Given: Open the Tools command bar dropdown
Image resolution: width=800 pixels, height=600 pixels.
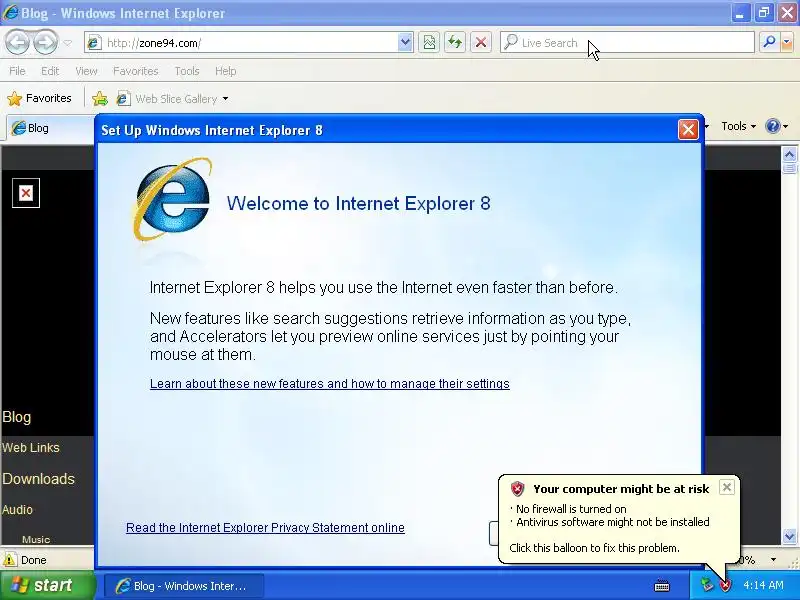Looking at the screenshot, I should click(738, 126).
